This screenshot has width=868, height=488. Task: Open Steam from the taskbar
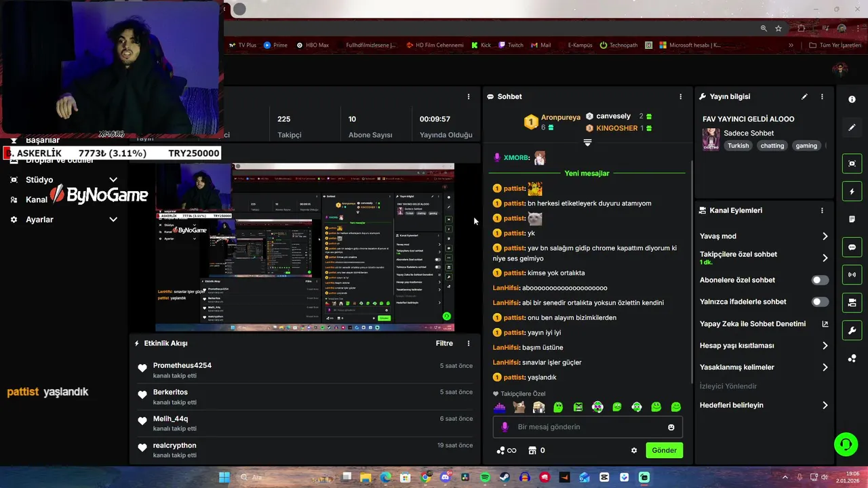coord(505,477)
